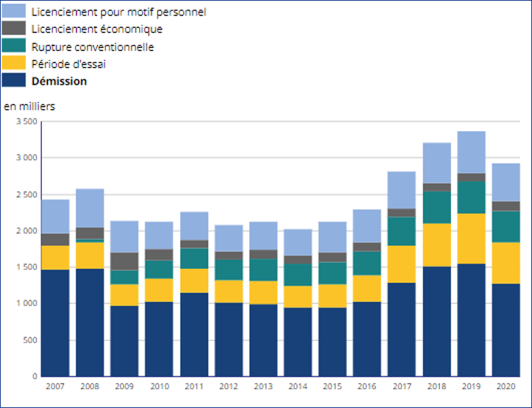Click the teal Rupture conventionnelle legend swatch

(15, 46)
